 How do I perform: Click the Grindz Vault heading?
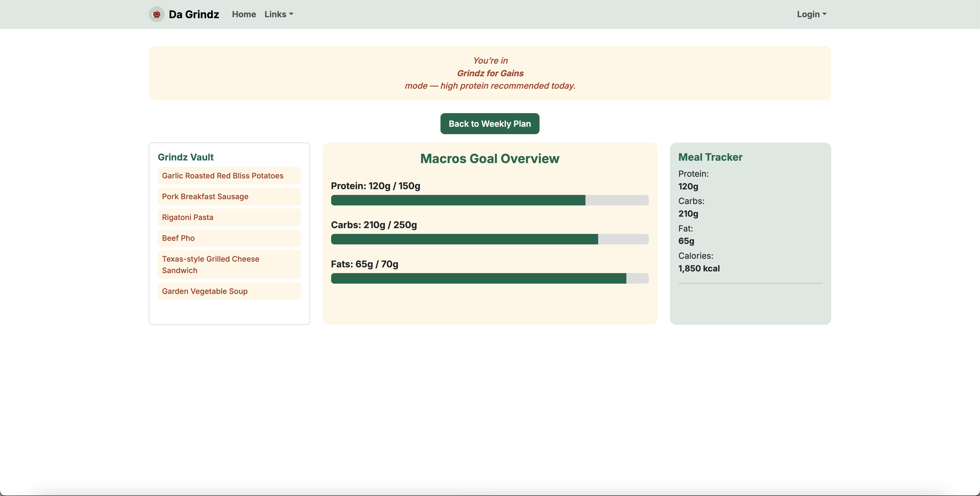186,157
